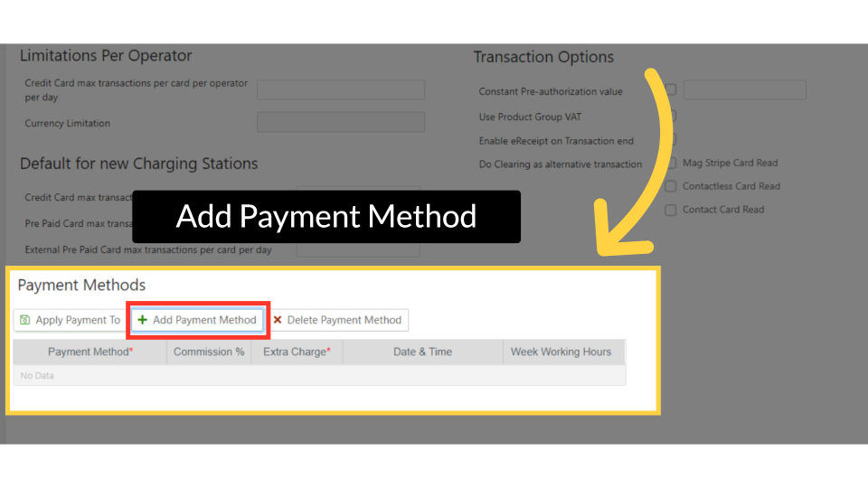Click the green plus icon for Add Payment Method
Viewport: 868px width, 488px height.
point(143,320)
